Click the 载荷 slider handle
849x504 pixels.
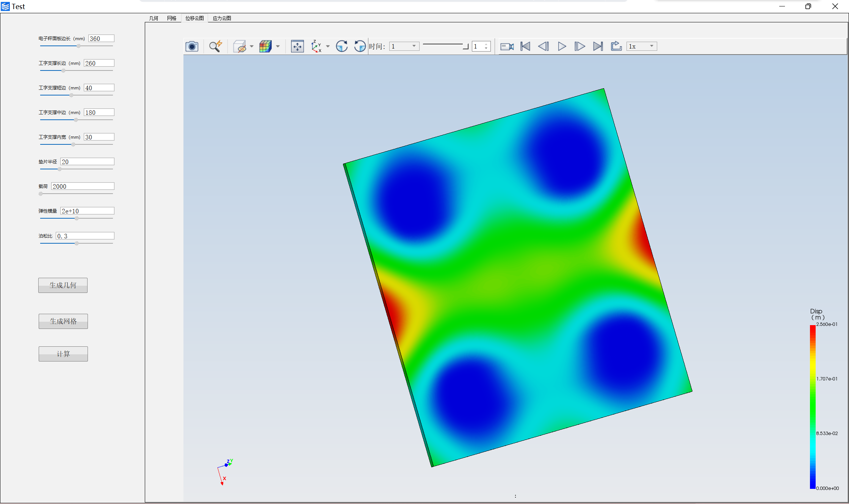tap(41, 194)
